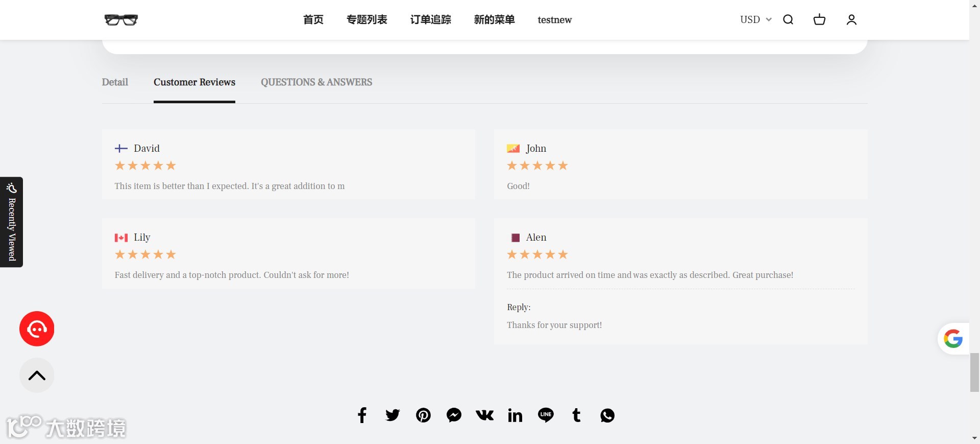Open testnew menu item
Screen dimensions: 980x444
[554, 20]
